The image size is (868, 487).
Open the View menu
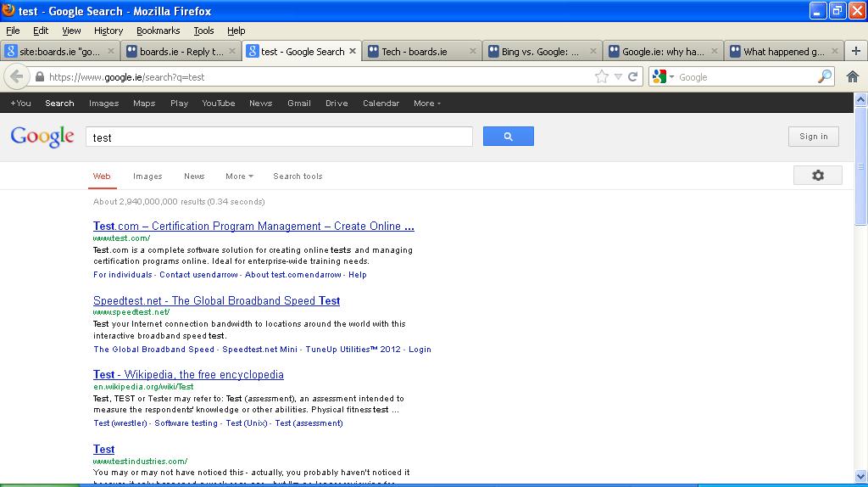click(x=71, y=31)
